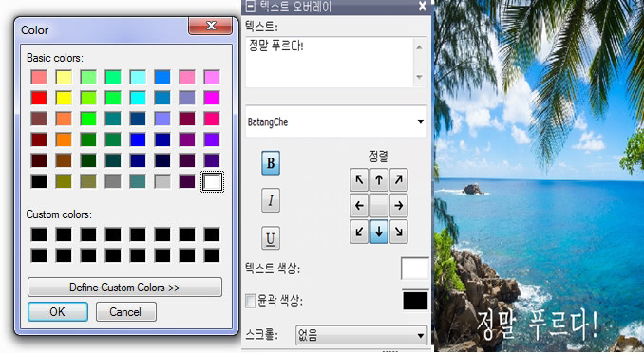Open the 텍스트 색상 white color picker
Image resolution: width=644 pixels, height=353 pixels.
click(x=415, y=269)
